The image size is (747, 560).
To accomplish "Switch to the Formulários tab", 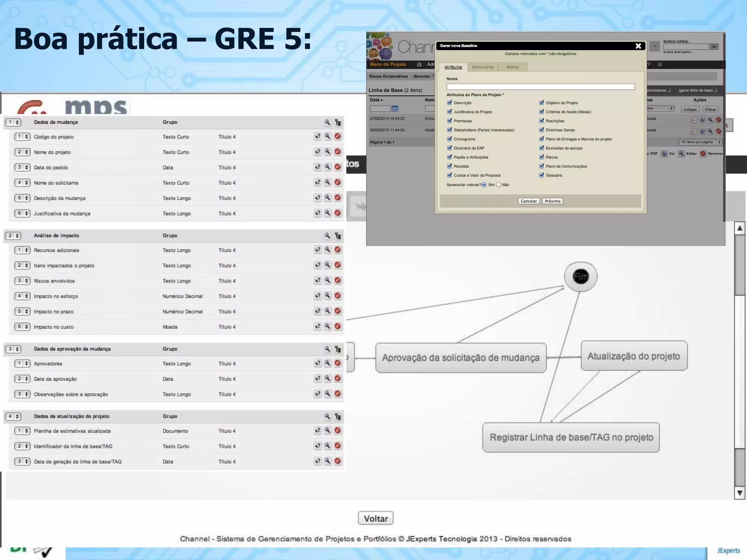I will [x=482, y=67].
